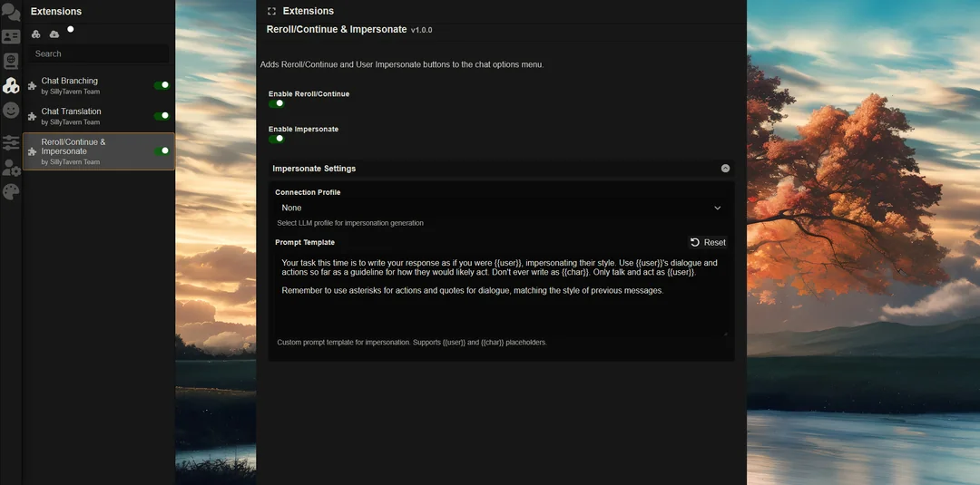This screenshot has height=485, width=980.
Task: Click the Extensions title in the left panel
Action: click(x=55, y=11)
